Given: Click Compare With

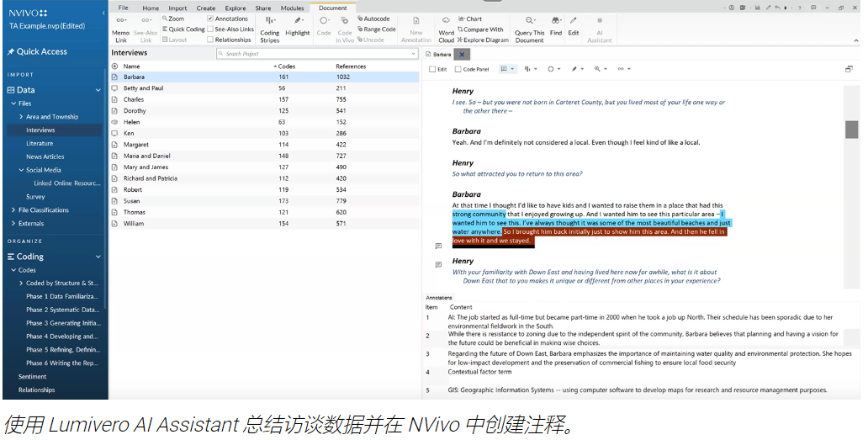Looking at the screenshot, I should point(480,29).
